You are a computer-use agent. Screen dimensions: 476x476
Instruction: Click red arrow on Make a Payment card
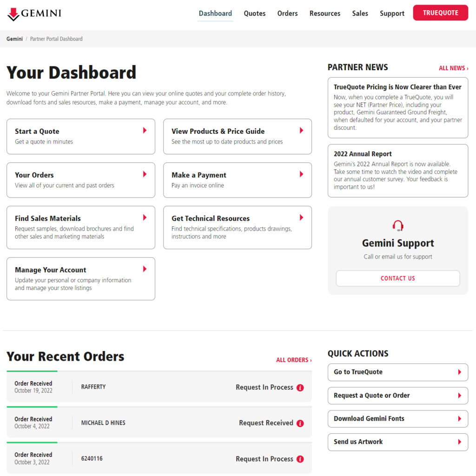point(302,174)
